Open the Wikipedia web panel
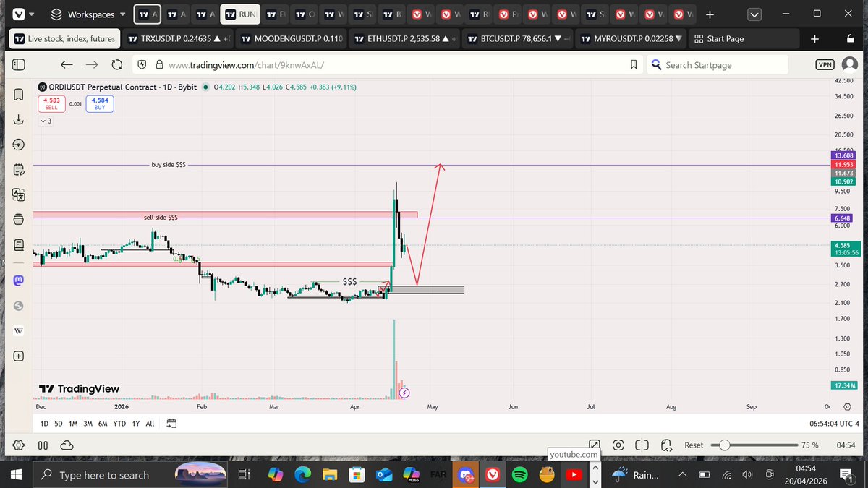Image resolution: width=868 pixels, height=488 pixels. [x=18, y=331]
